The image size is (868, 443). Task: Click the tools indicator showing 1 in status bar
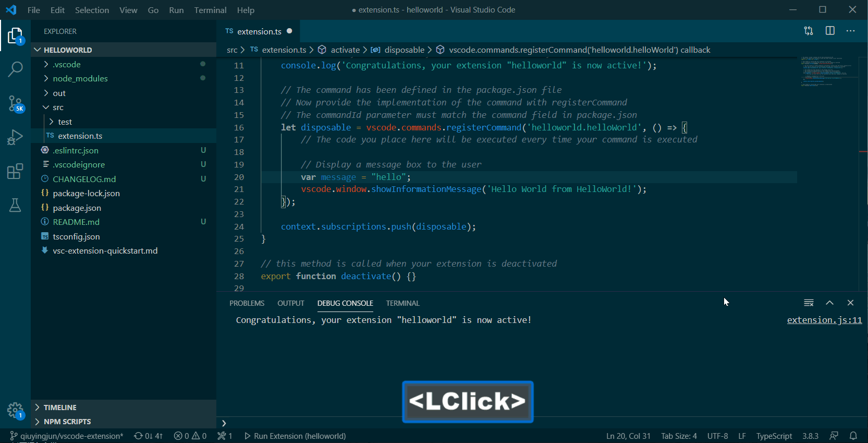(x=225, y=436)
